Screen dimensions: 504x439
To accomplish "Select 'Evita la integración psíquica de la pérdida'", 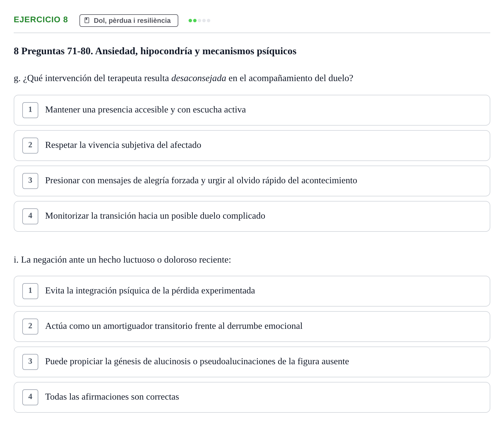I will (252, 291).
